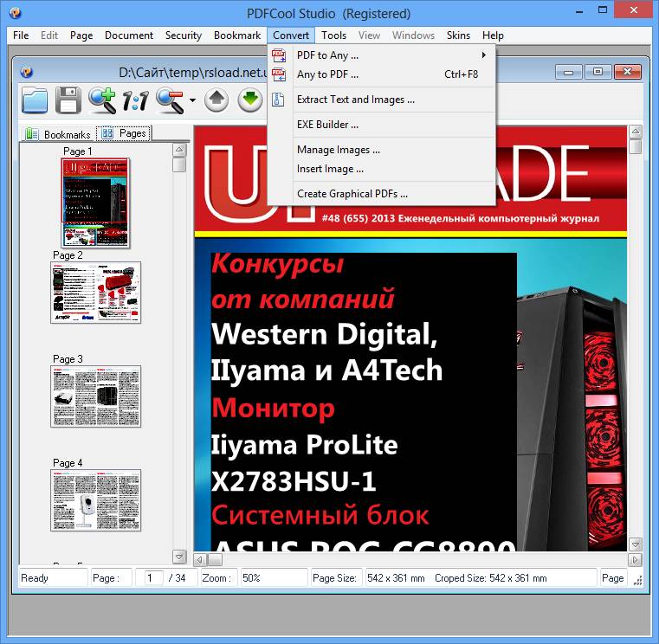Select the Page 3 thumbnail
Viewport: 659px width, 644px height.
point(95,396)
